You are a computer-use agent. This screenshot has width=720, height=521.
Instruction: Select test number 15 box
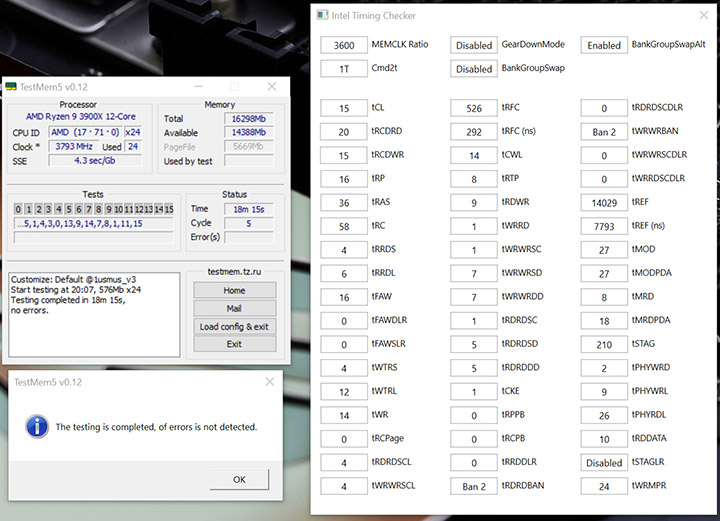pyautogui.click(x=169, y=209)
